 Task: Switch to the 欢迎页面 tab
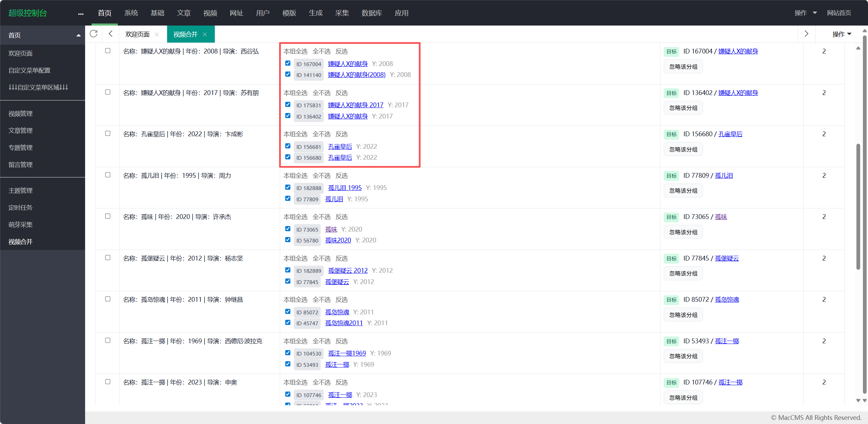click(x=138, y=34)
